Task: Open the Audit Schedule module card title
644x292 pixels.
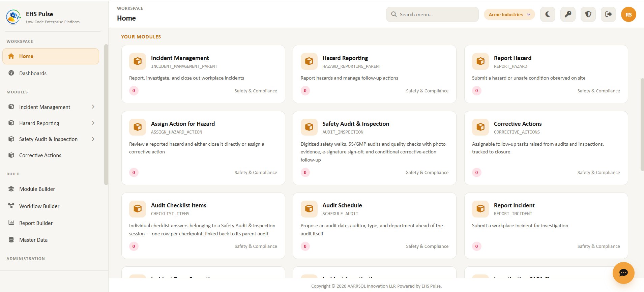Action: (x=342, y=205)
